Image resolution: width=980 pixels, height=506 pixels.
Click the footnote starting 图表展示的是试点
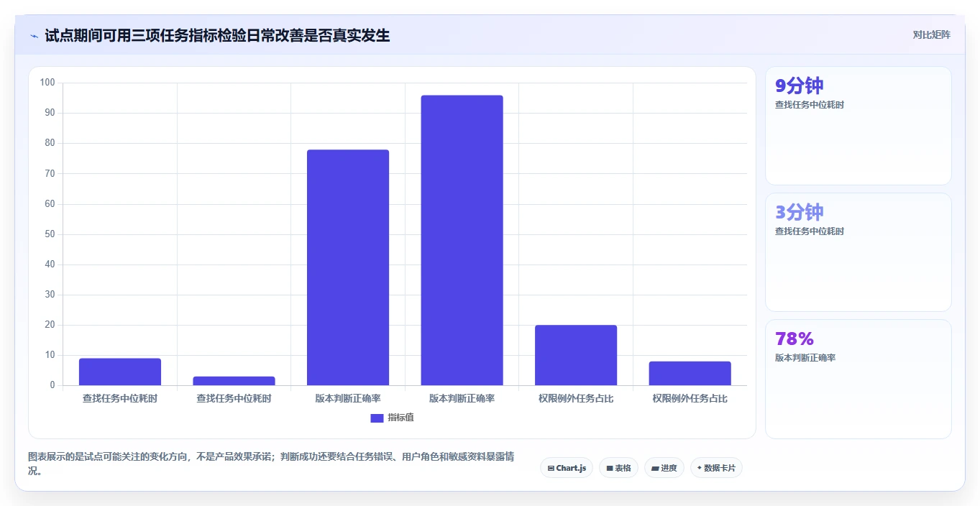pyautogui.click(x=271, y=464)
